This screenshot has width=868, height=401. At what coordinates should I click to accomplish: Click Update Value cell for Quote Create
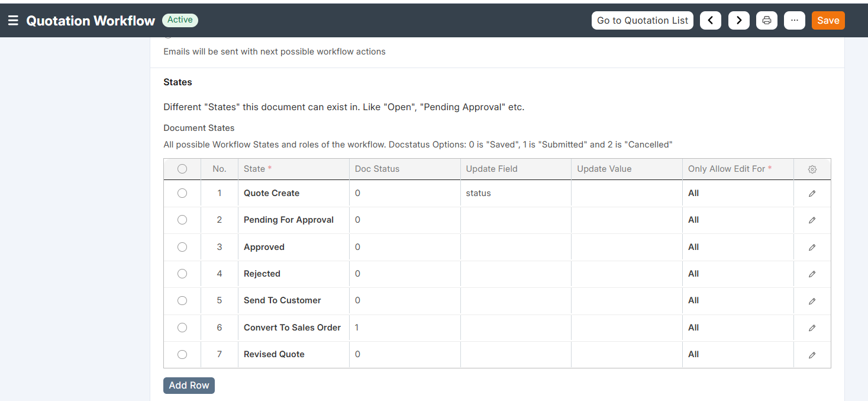point(627,193)
